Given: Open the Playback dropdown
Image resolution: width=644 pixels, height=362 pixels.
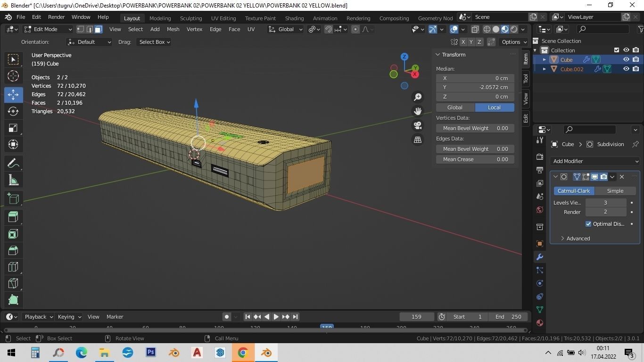Looking at the screenshot, I should (x=39, y=317).
